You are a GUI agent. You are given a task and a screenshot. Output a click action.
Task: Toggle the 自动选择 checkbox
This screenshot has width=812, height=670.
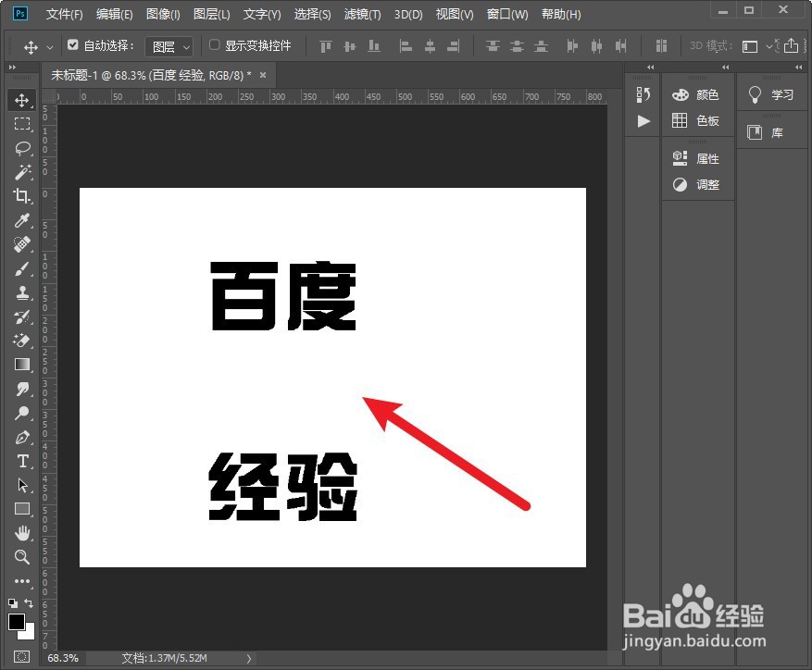point(73,45)
